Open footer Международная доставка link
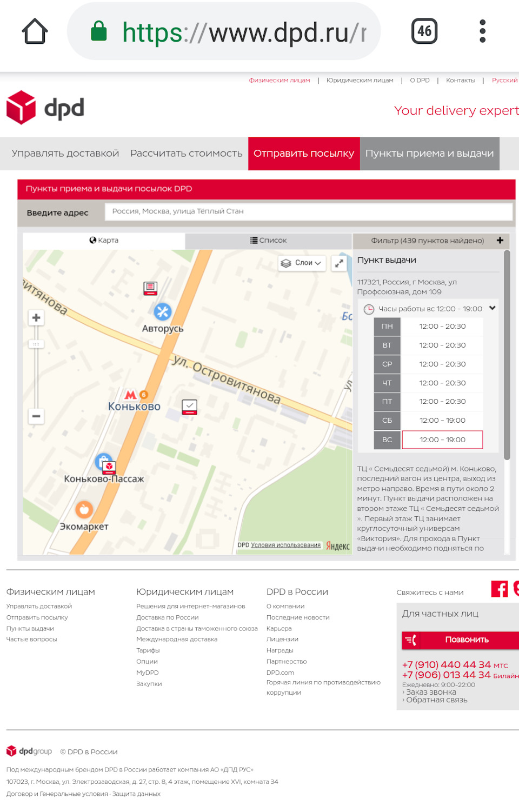This screenshot has width=519, height=812. (177, 639)
